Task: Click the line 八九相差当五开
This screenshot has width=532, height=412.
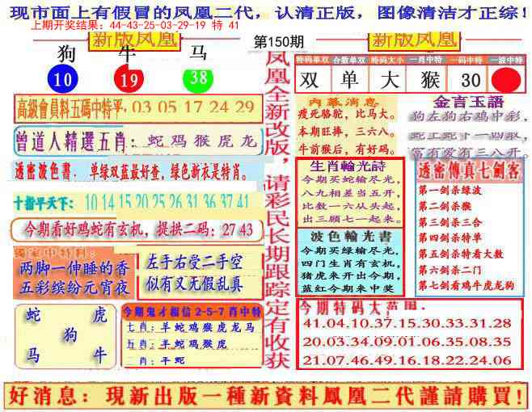Action: pyautogui.click(x=352, y=193)
